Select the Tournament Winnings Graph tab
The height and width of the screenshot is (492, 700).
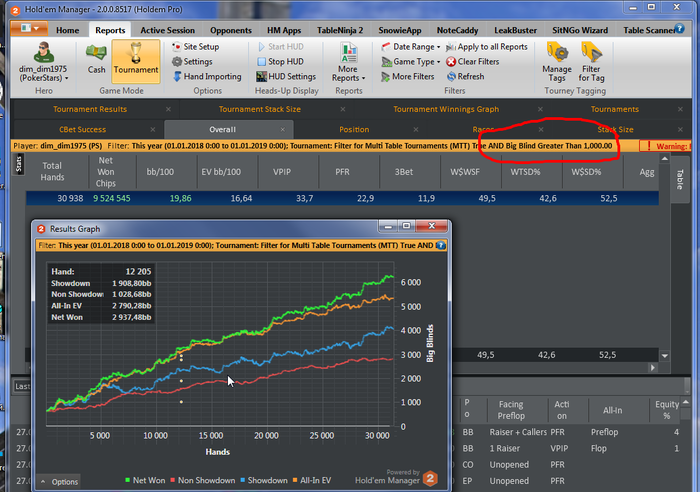pos(446,109)
